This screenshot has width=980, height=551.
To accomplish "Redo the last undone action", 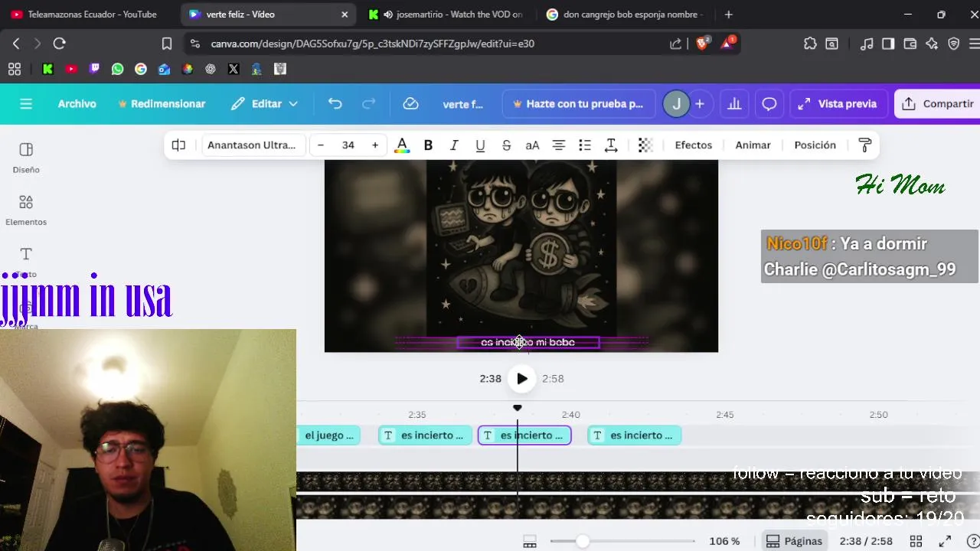I will tap(369, 104).
